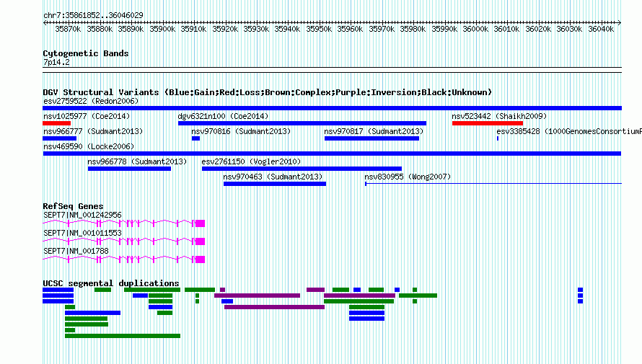
Task: Open variant esv2759522 (Redon2006) label
Action: pyautogui.click(x=91, y=101)
